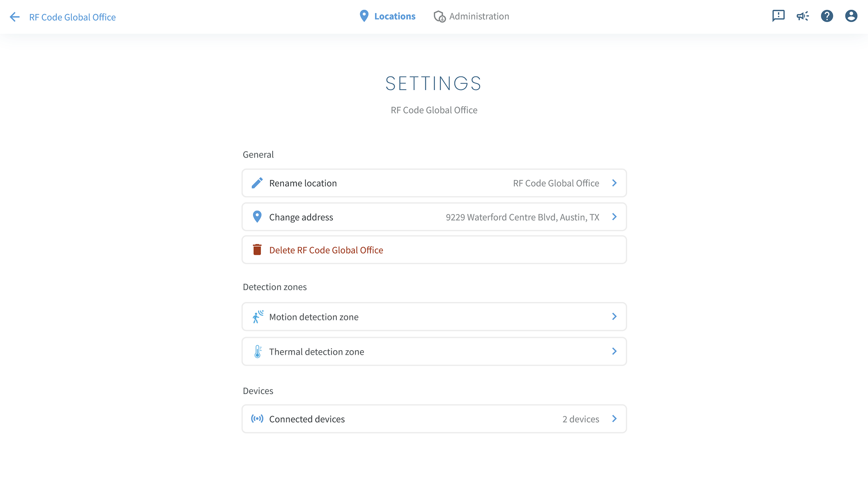Click the thermometer thermal zone icon

click(x=257, y=352)
